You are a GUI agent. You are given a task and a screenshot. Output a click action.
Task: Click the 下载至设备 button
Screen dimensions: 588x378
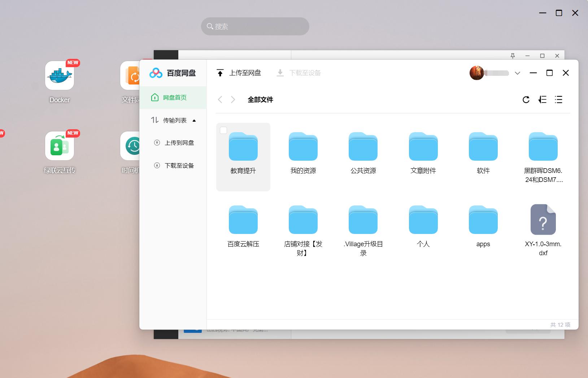tap(305, 73)
